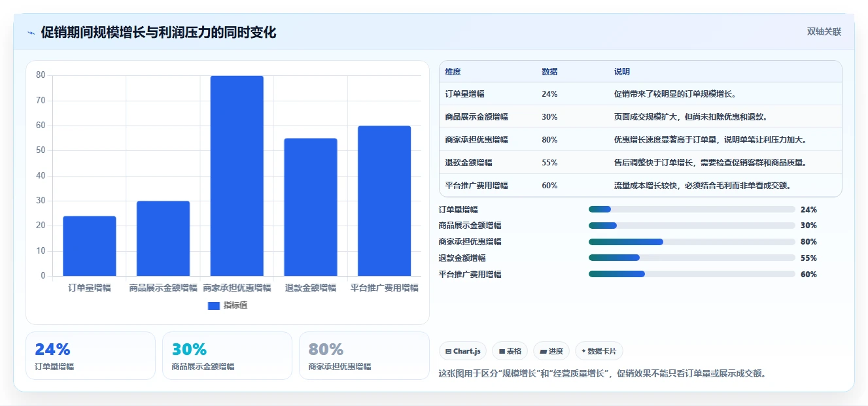Click the 订单量增幅 24% progress bar

click(692, 209)
